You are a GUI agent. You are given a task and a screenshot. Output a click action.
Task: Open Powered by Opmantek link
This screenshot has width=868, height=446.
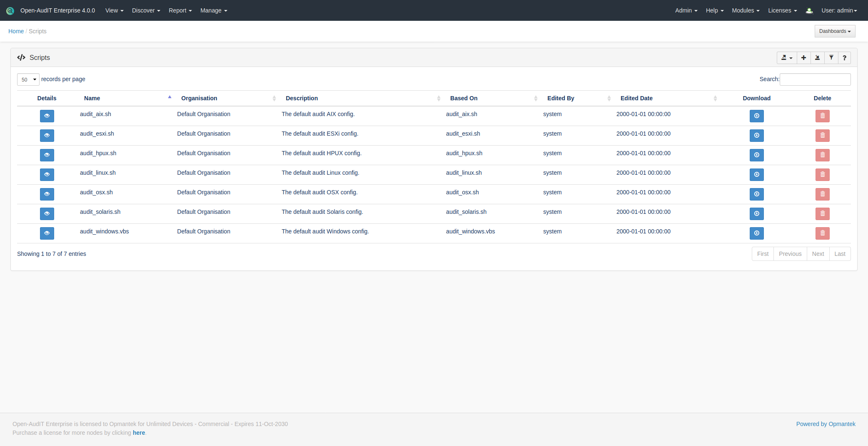coord(826,424)
